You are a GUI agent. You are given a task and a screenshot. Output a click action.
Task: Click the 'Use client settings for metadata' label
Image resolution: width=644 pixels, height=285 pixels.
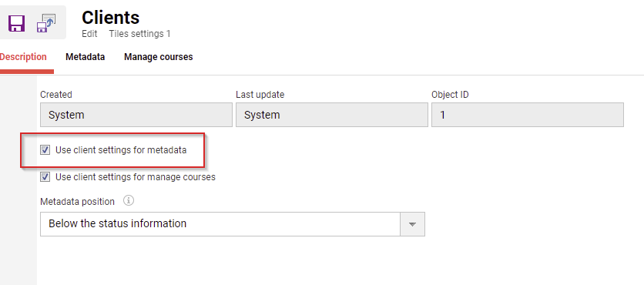[121, 150]
